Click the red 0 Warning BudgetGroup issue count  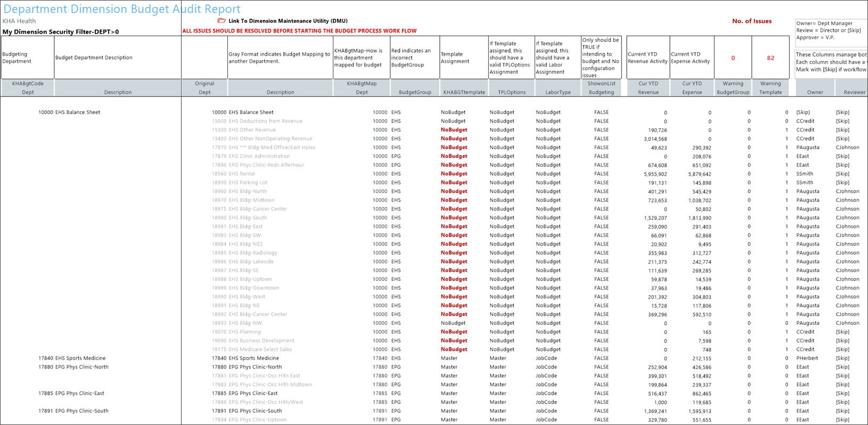tap(733, 58)
